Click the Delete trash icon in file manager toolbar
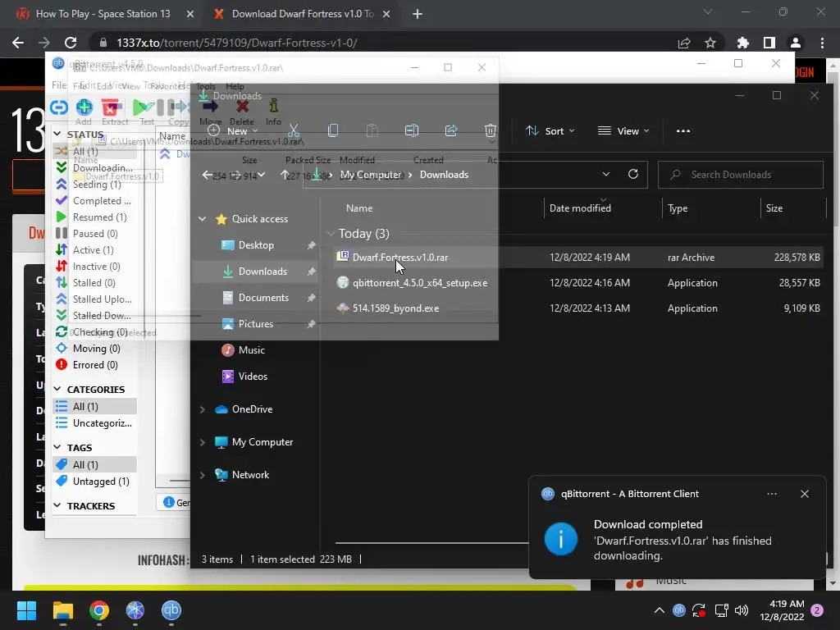 491,130
